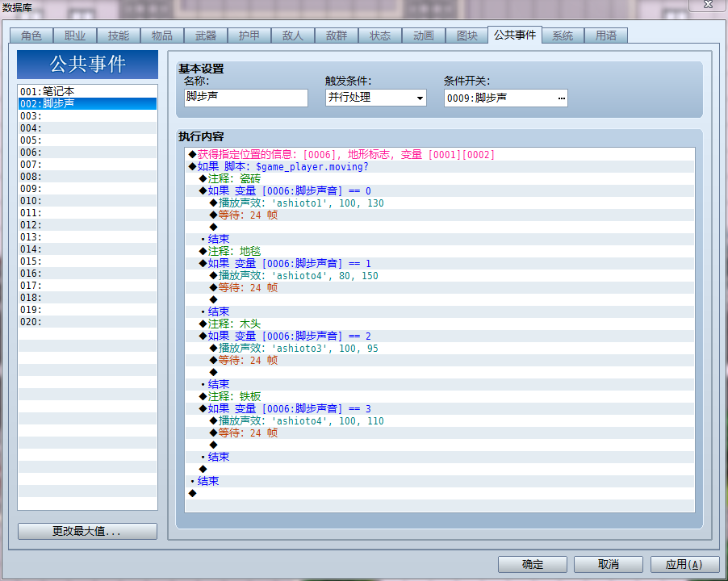Select empty list entry 010:

[87, 200]
